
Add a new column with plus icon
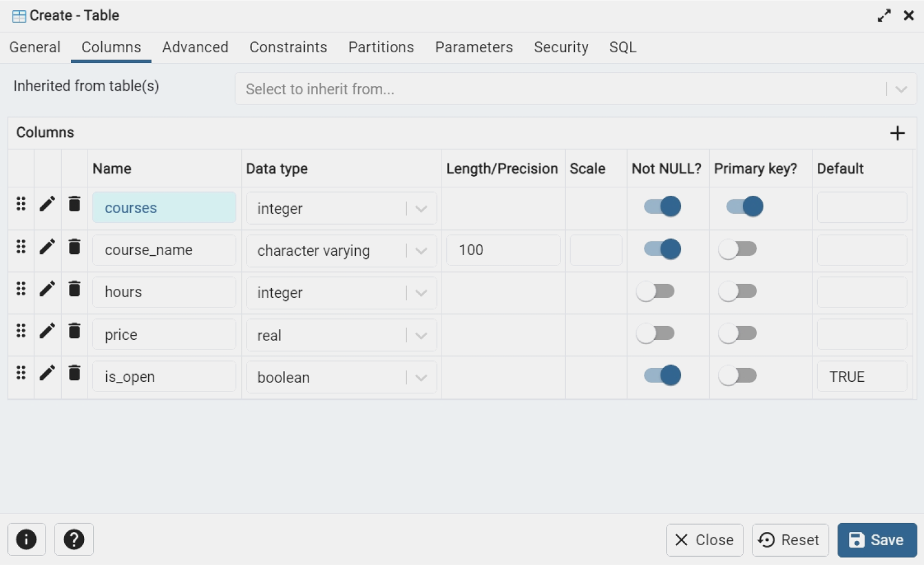tap(897, 133)
